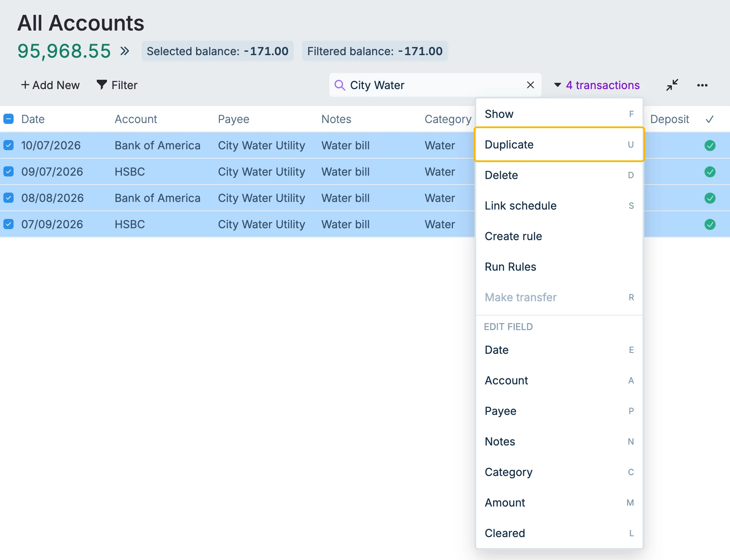Image resolution: width=730 pixels, height=560 pixels.
Task: Toggle cleared status for 09/07/2026 row
Action: pyautogui.click(x=710, y=172)
